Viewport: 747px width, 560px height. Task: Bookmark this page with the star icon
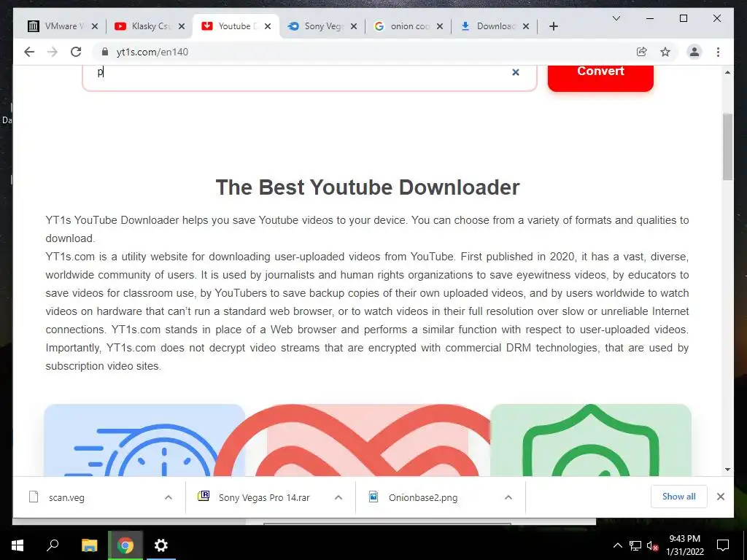pyautogui.click(x=665, y=52)
